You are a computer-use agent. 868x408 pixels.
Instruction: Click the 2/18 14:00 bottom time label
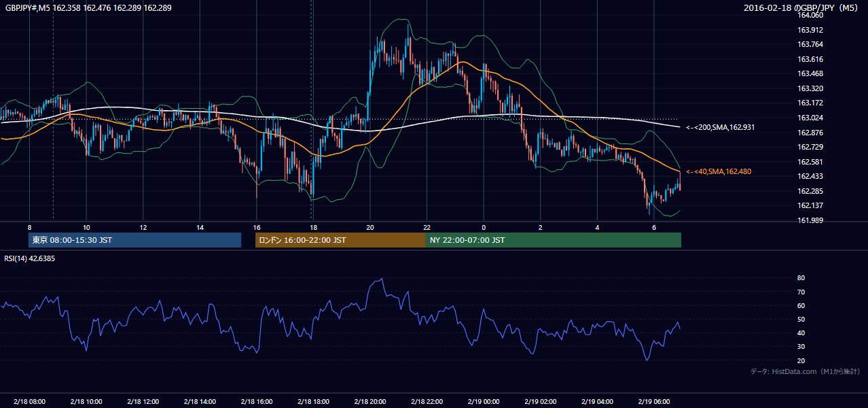200,402
